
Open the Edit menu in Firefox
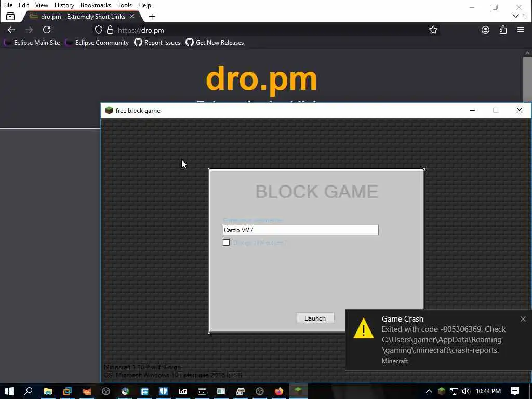coord(24,5)
